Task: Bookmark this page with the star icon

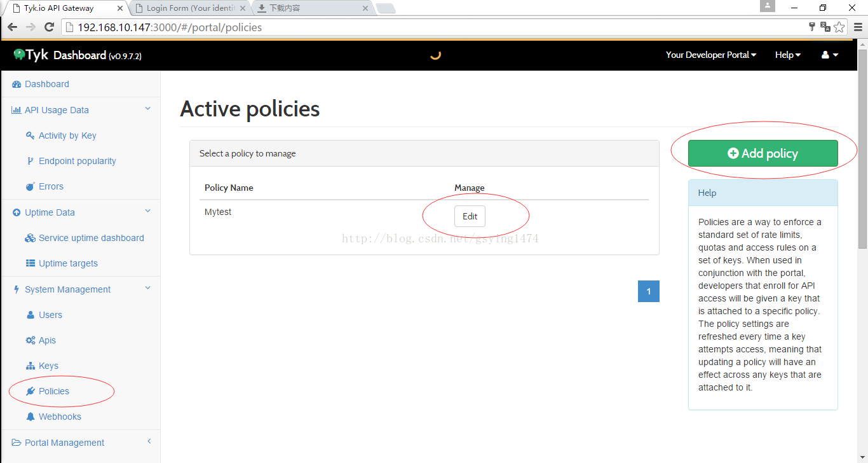Action: click(839, 27)
